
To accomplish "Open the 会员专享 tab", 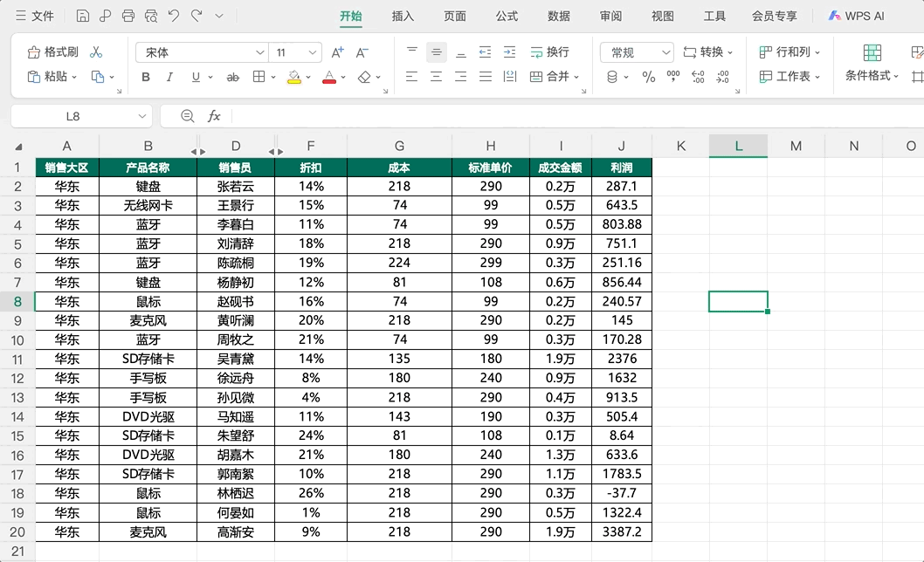I will (775, 16).
